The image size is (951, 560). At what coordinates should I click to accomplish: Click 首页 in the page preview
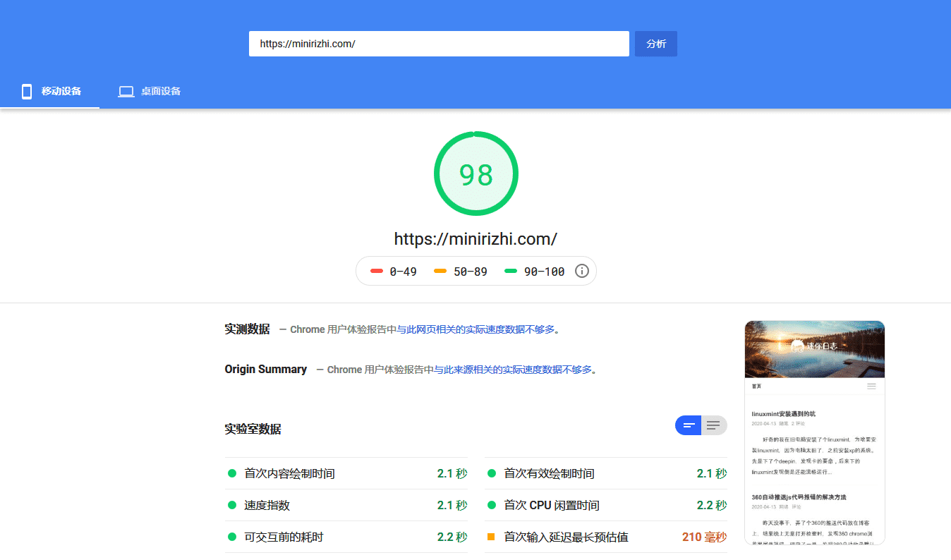(756, 386)
